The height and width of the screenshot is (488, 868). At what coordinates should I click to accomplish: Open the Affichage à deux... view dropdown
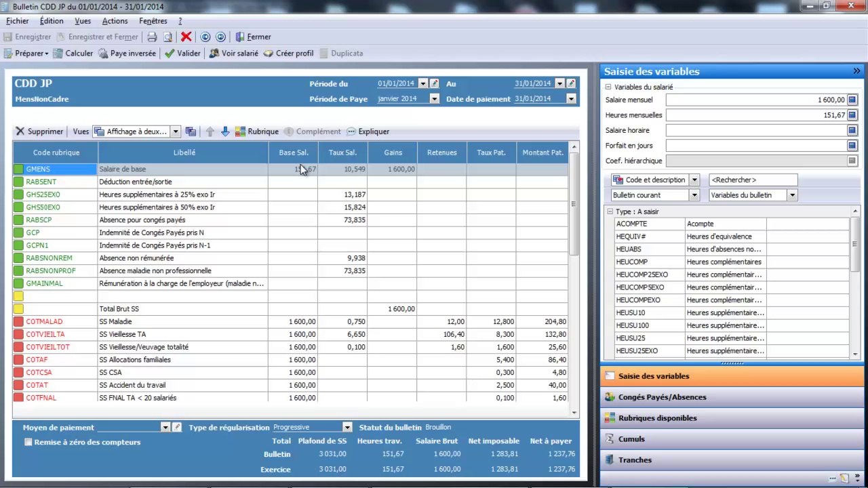click(175, 131)
